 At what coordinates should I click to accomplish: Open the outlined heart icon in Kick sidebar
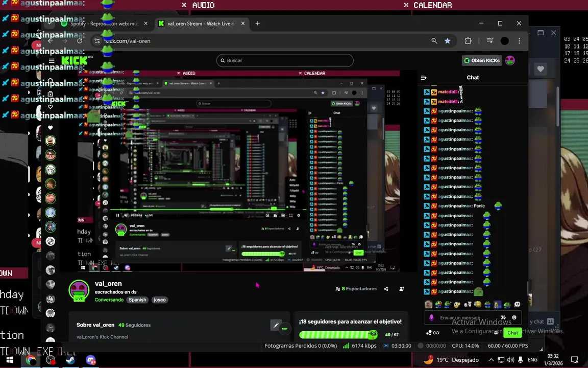point(50,107)
